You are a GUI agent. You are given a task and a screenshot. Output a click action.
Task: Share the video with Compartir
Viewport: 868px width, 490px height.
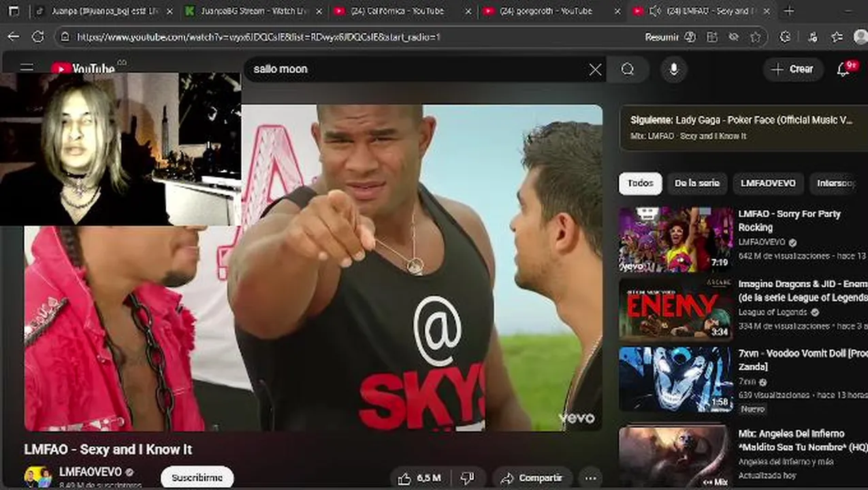(531, 478)
